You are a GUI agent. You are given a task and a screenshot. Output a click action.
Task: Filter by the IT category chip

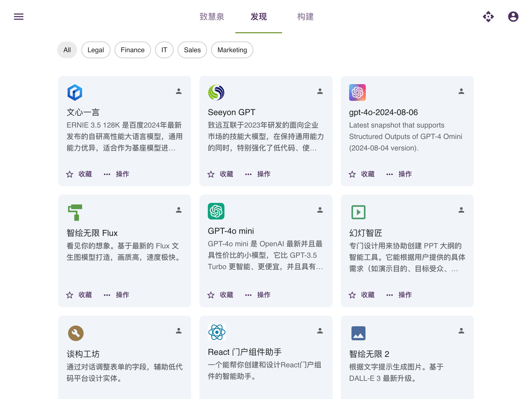pyautogui.click(x=164, y=50)
